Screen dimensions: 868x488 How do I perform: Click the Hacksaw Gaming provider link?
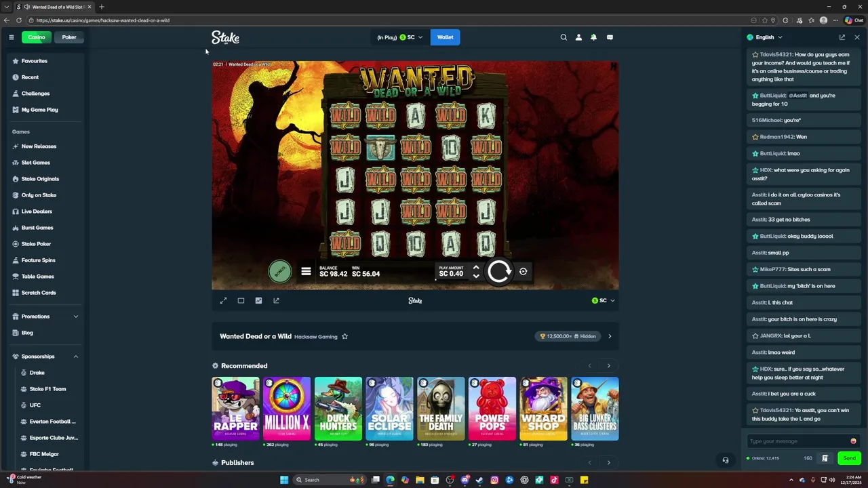316,337
